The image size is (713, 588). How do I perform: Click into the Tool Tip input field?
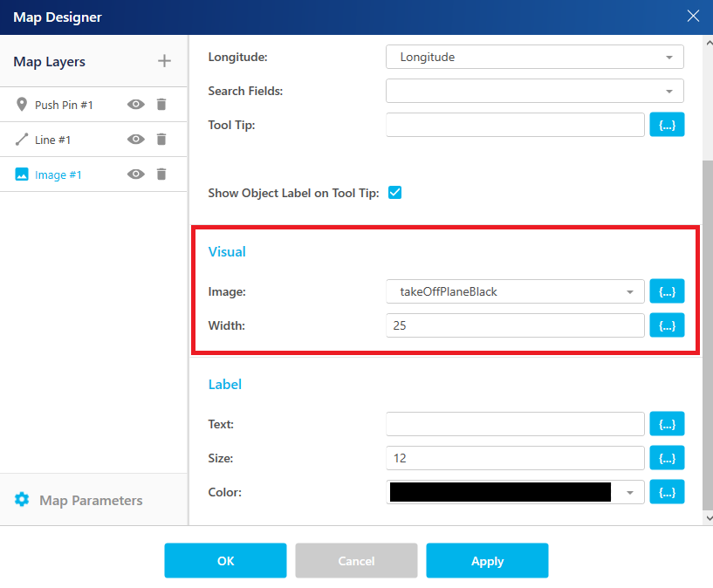tap(515, 125)
